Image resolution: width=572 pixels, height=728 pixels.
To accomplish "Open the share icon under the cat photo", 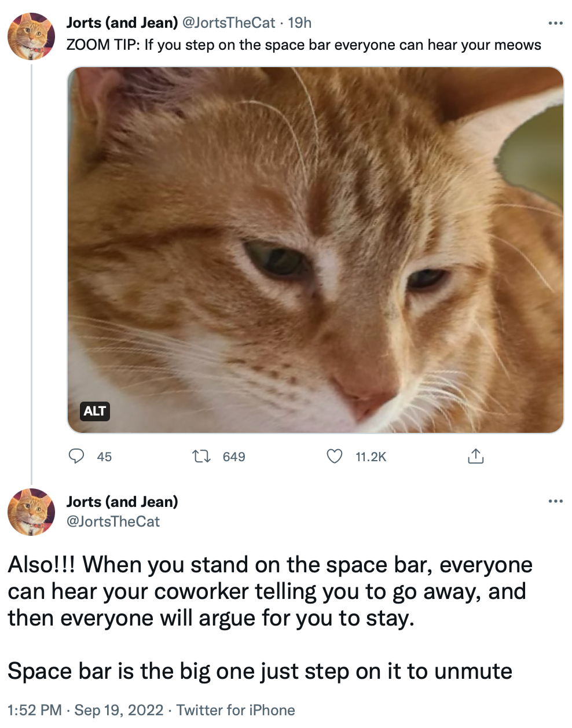I will (x=475, y=457).
